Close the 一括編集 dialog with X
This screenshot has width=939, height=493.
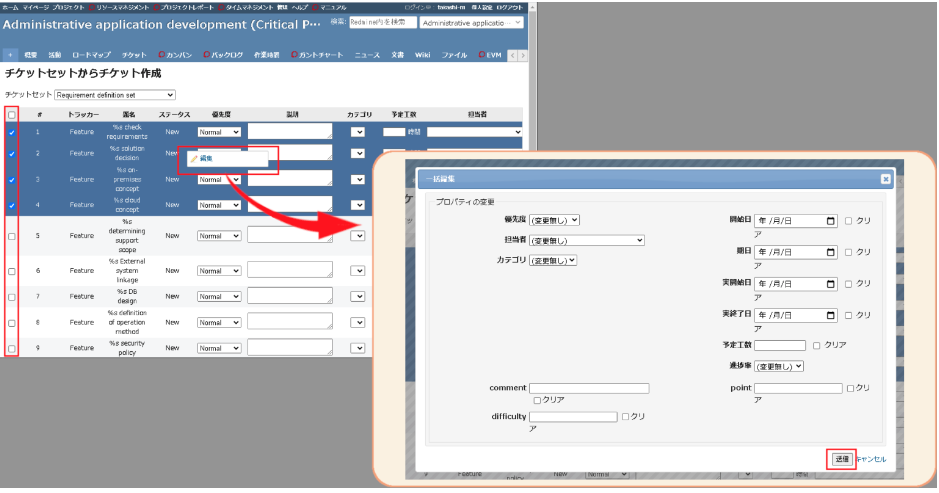click(885, 179)
